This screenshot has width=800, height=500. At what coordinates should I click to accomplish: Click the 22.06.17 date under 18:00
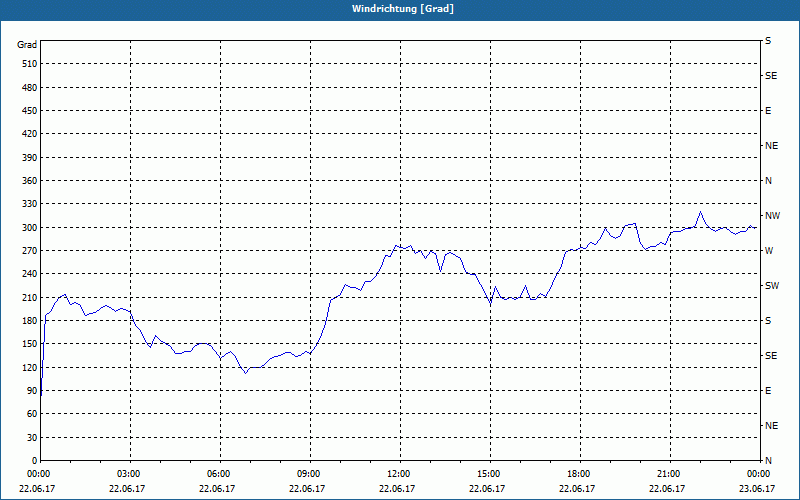point(577,488)
